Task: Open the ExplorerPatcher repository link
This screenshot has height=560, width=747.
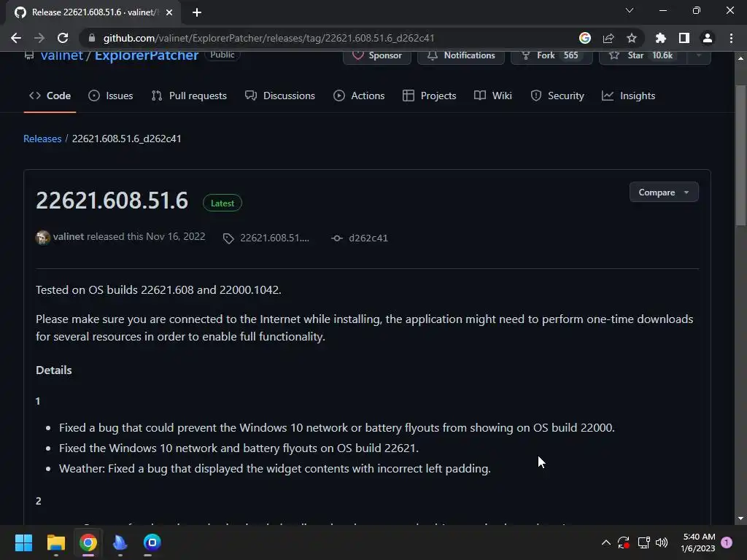Action: pyautogui.click(x=146, y=55)
